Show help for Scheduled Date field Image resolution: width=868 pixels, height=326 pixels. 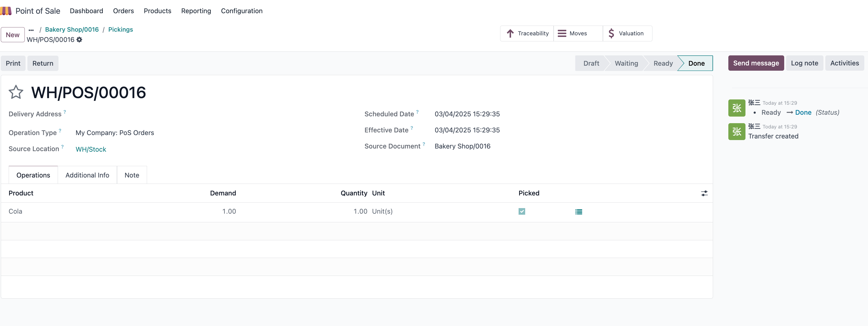(x=417, y=112)
